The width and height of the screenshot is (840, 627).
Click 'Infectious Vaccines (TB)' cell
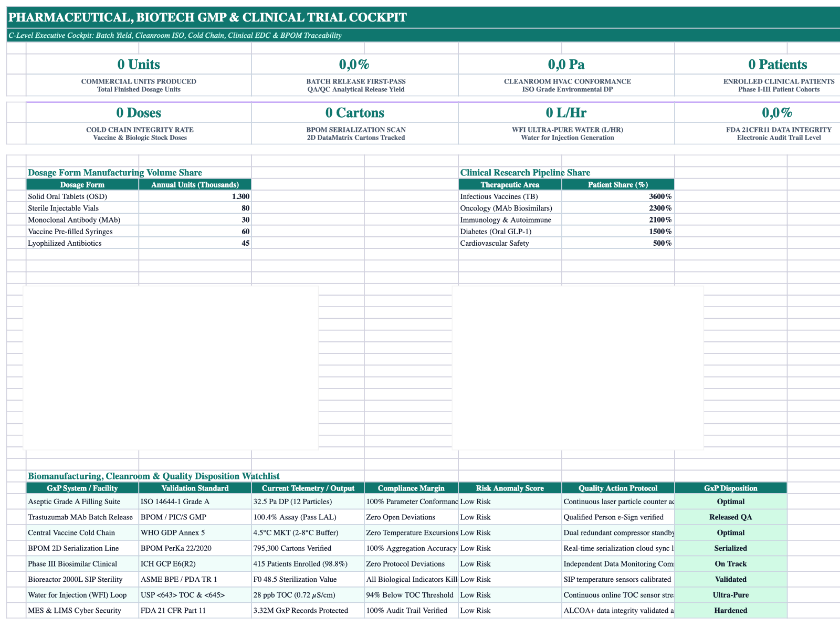tap(510, 196)
